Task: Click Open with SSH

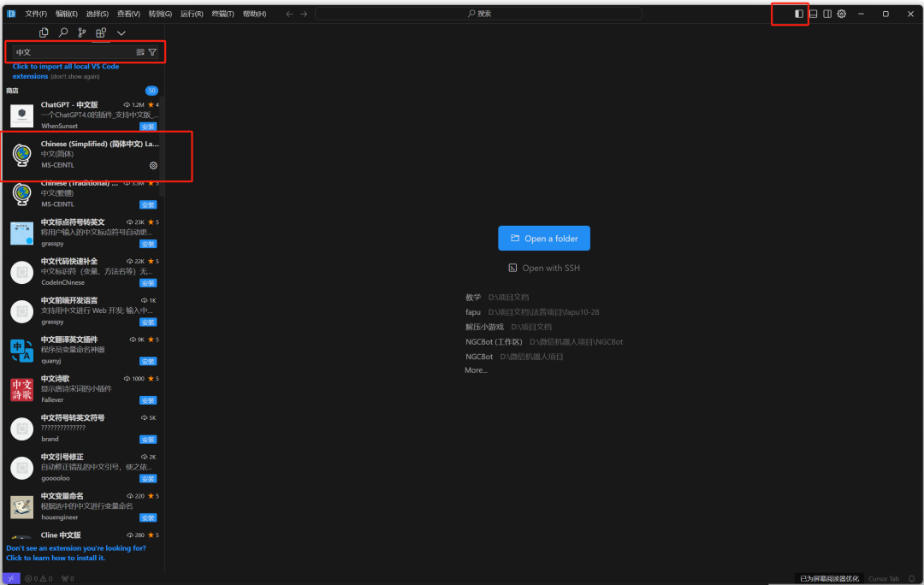Action: click(x=544, y=268)
